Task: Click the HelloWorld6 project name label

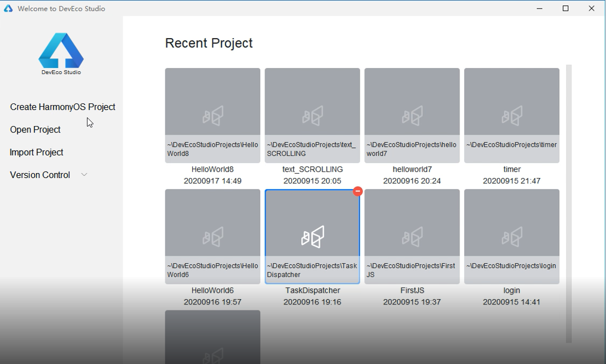Action: 213,291
